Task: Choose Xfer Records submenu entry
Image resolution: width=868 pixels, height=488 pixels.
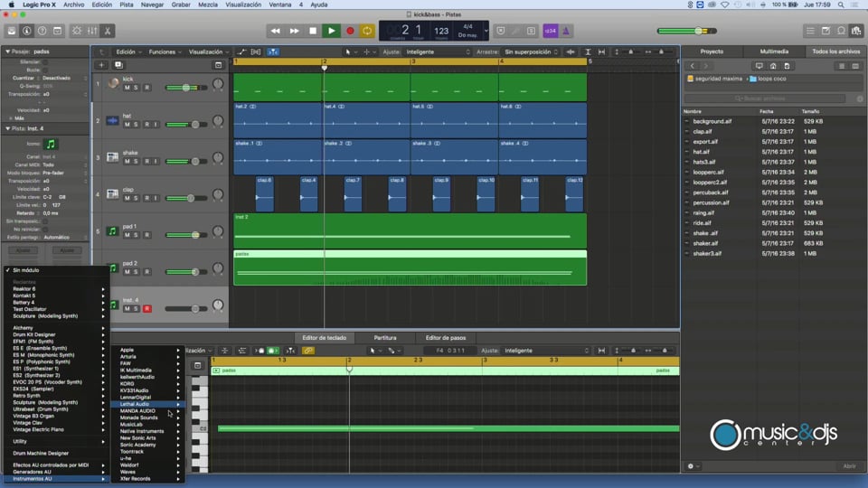Action: click(147, 479)
